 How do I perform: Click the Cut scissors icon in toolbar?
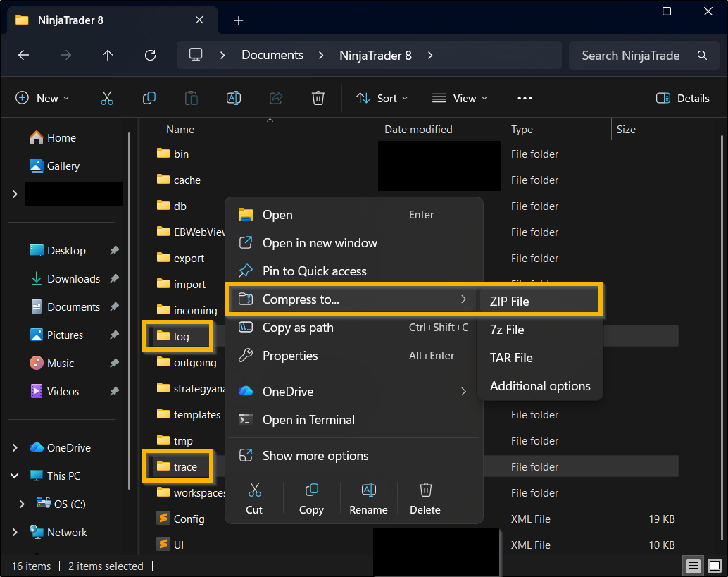[x=107, y=98]
